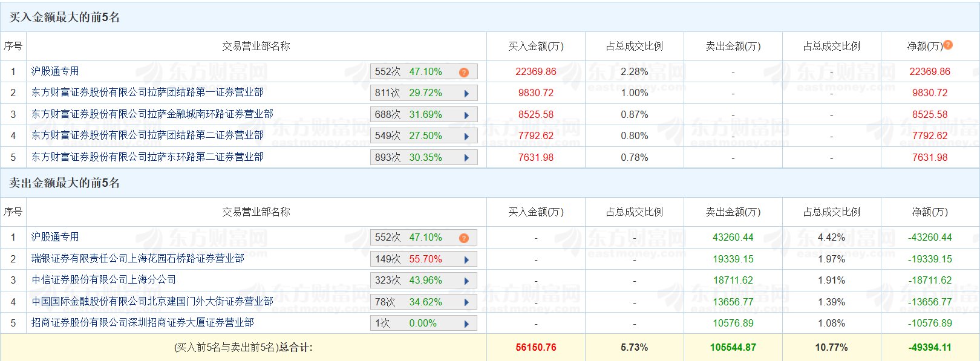Screen dimensions: 980x361
Task: Expand details arrow for 中国国际金融北京建国门外大街营业部
Action: [466, 302]
